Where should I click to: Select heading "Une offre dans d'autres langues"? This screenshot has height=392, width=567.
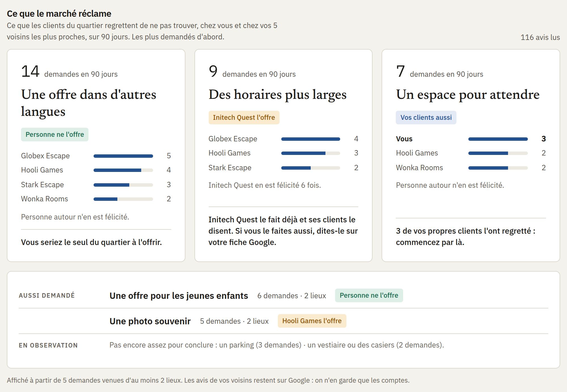88,103
